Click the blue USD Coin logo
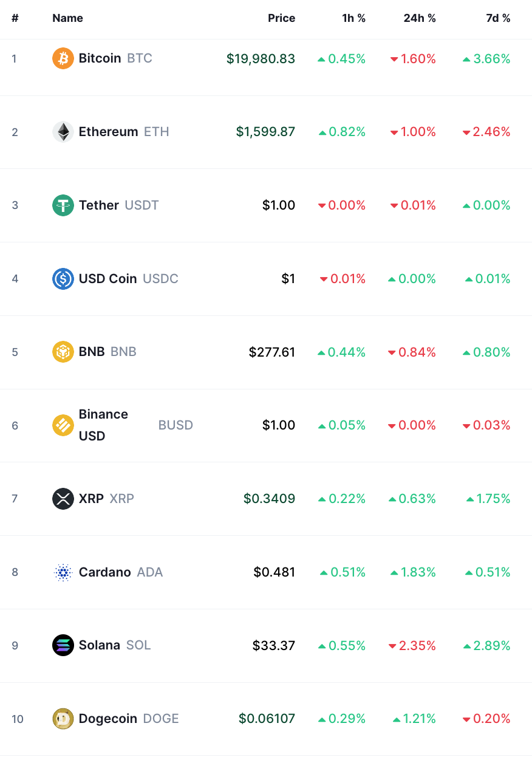This screenshot has height=757, width=532. tap(63, 279)
